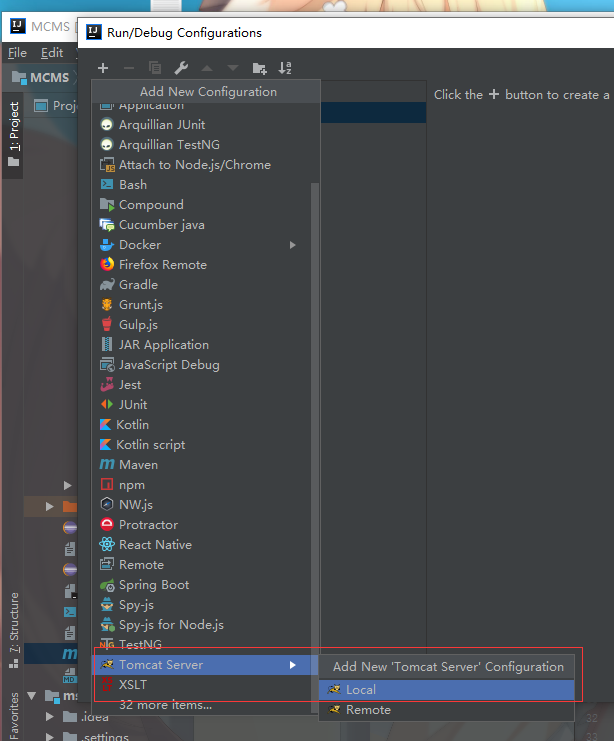Open the Project view selector in MCMS window

[x=55, y=106]
